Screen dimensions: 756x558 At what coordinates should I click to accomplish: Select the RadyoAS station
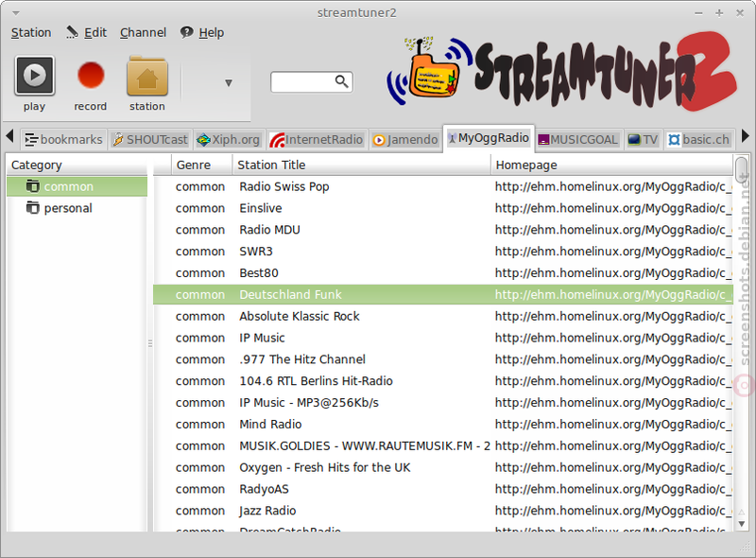tap(443, 490)
